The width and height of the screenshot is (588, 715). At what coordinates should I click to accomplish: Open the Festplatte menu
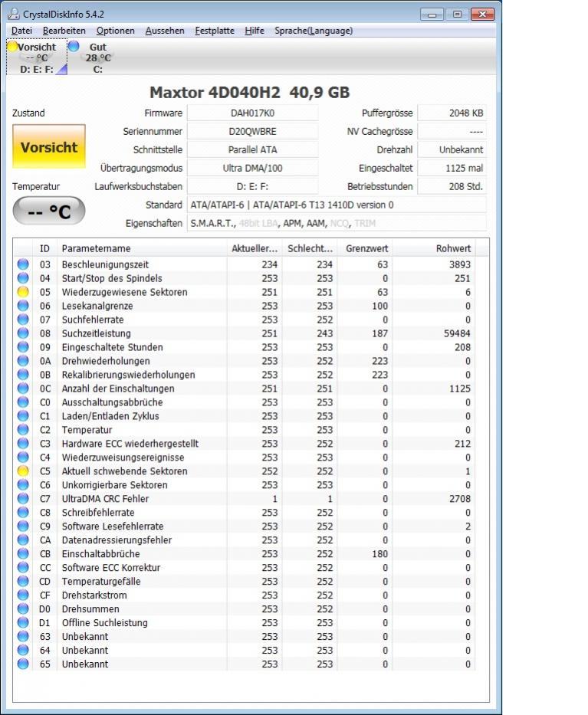[215, 31]
